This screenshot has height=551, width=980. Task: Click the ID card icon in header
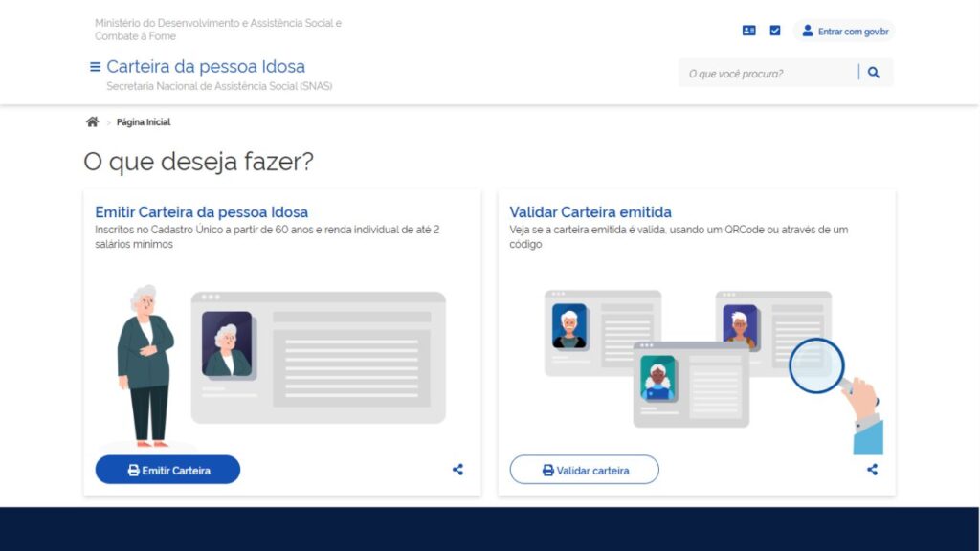tap(749, 31)
